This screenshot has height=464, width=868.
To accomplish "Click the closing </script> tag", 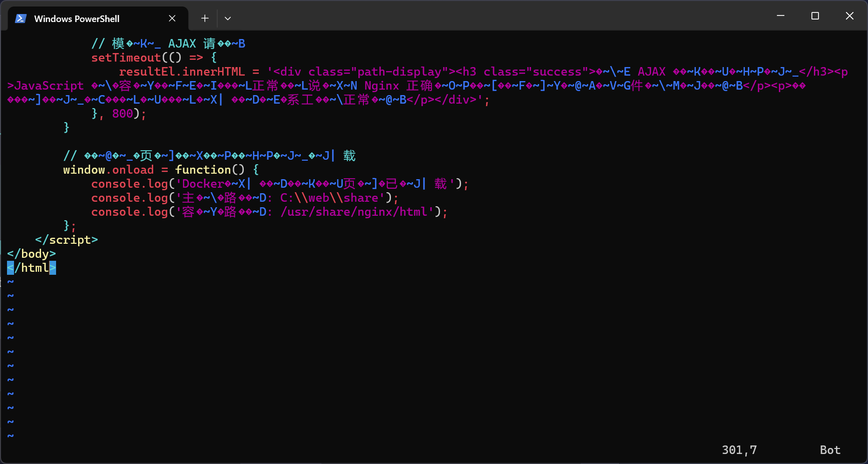I will point(67,240).
